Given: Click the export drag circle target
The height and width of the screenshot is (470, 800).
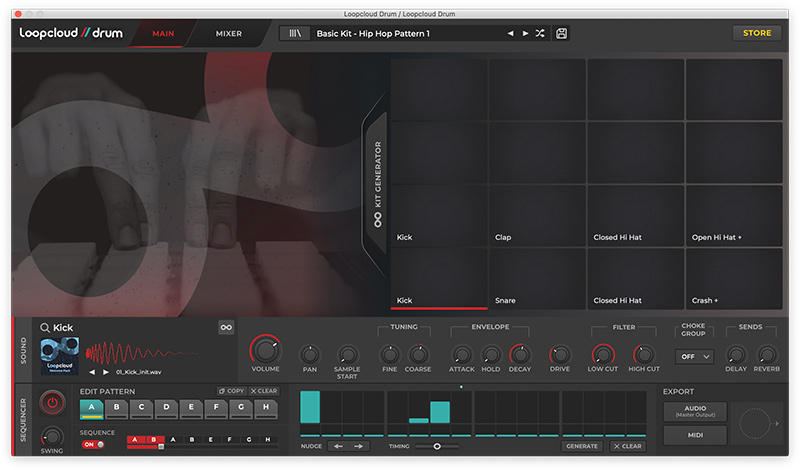Looking at the screenshot, I should tap(754, 423).
